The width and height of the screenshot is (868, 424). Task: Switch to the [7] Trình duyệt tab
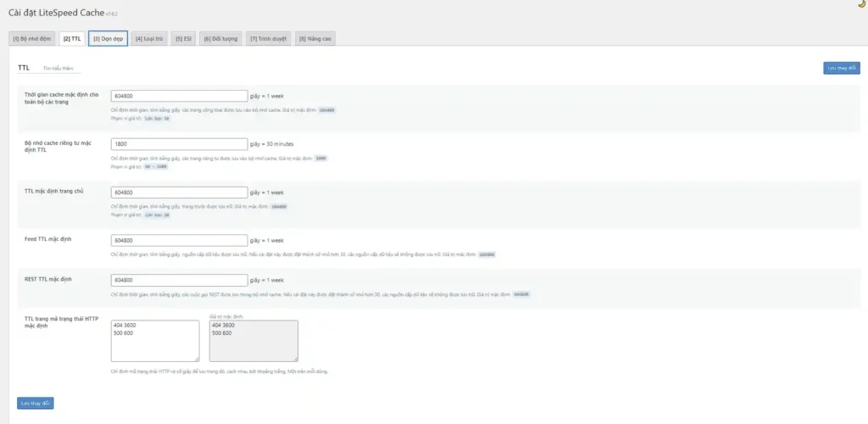[268, 39]
